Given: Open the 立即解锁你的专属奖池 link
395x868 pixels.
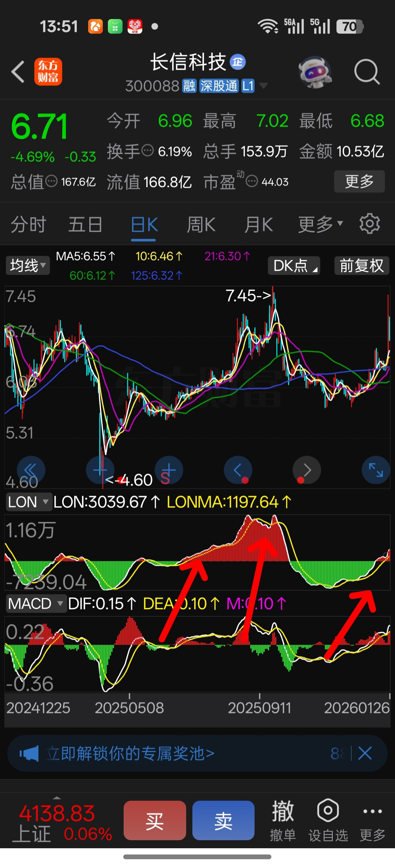Looking at the screenshot, I should 130,753.
